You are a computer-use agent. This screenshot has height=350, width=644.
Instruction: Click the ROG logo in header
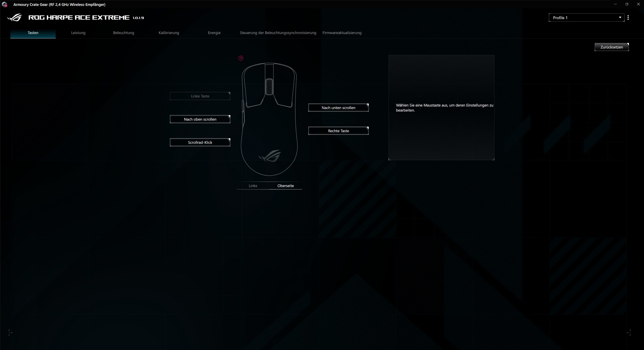[15, 18]
